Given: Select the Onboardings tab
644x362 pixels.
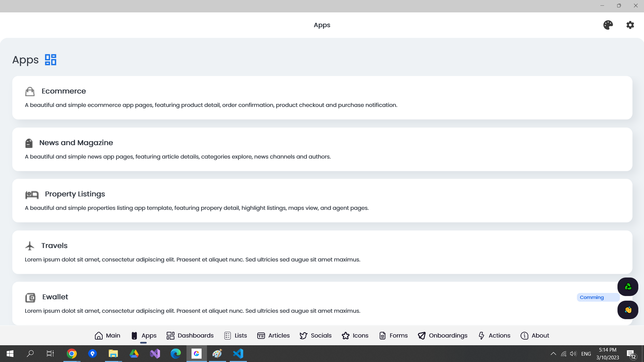Looking at the screenshot, I should pyautogui.click(x=442, y=336).
